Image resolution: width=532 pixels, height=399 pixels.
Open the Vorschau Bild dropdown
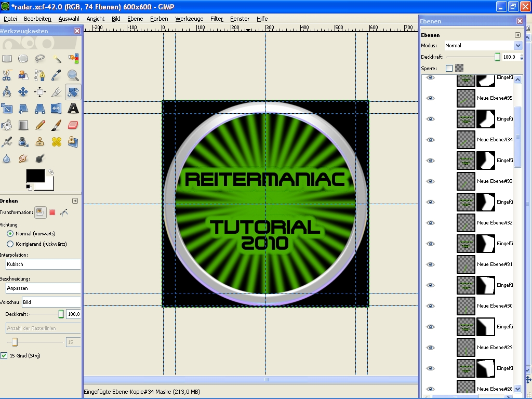(51, 302)
